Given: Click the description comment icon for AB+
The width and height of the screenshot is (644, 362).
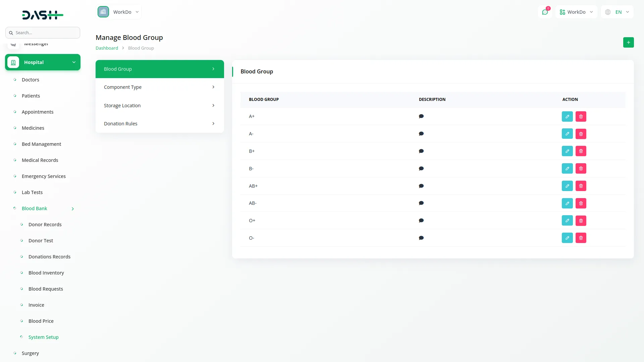Looking at the screenshot, I should pos(421,186).
